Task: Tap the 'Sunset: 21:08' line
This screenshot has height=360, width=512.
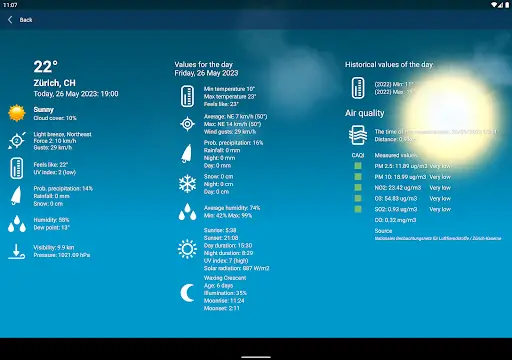Action: pos(221,238)
